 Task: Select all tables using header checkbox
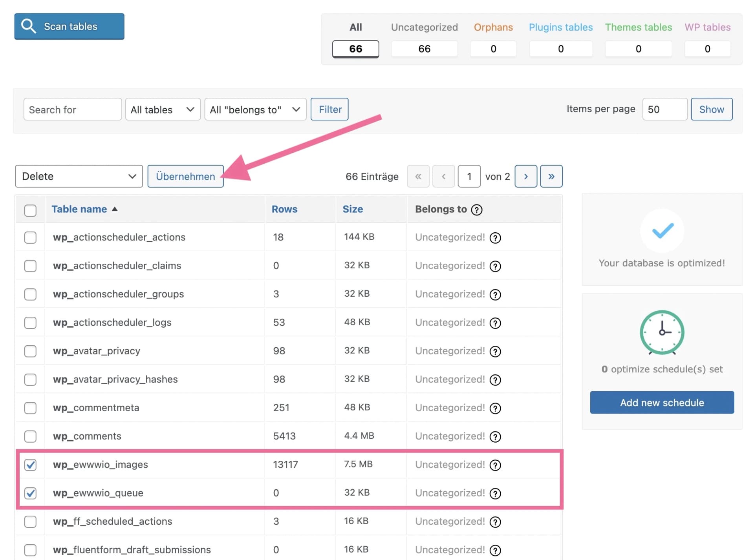(x=30, y=210)
